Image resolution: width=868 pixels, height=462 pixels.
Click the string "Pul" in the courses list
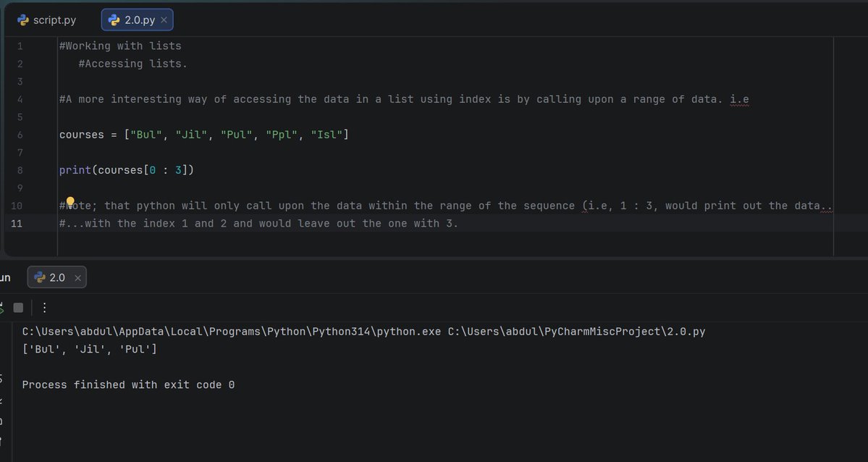pos(237,135)
